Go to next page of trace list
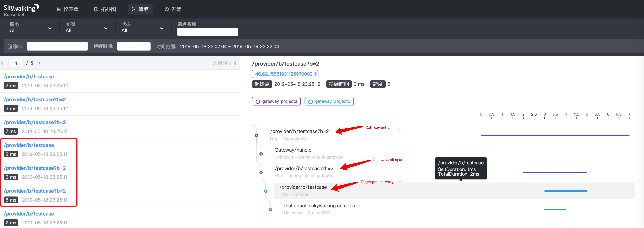The height and width of the screenshot is (228, 644). click(39, 63)
